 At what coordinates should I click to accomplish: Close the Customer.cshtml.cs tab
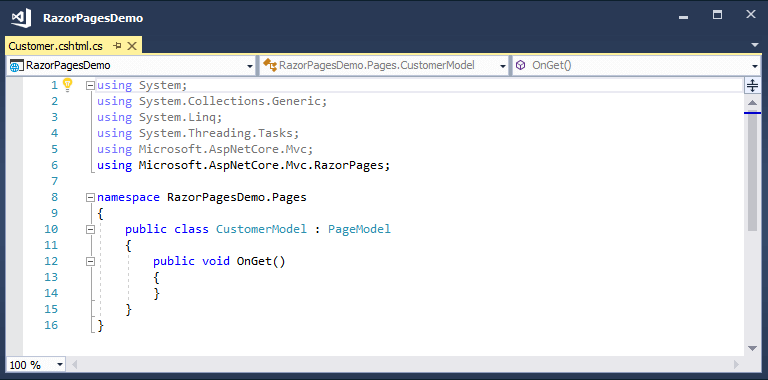click(132, 46)
